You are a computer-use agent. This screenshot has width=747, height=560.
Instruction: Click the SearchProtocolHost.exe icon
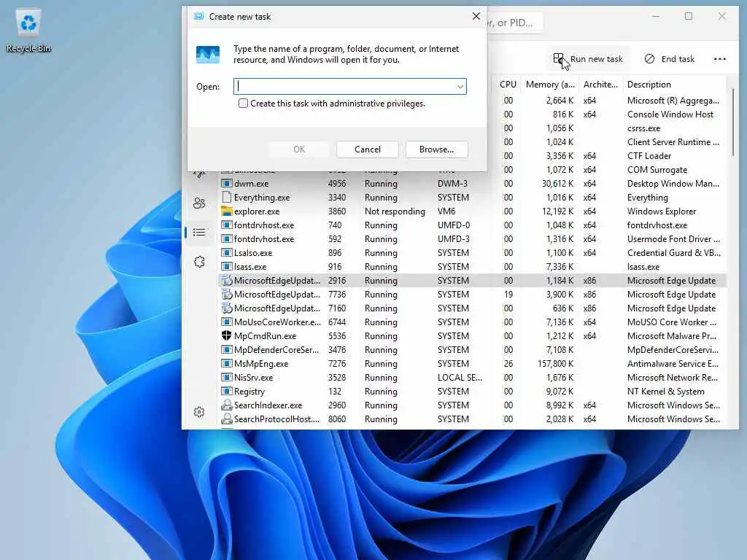tap(226, 419)
